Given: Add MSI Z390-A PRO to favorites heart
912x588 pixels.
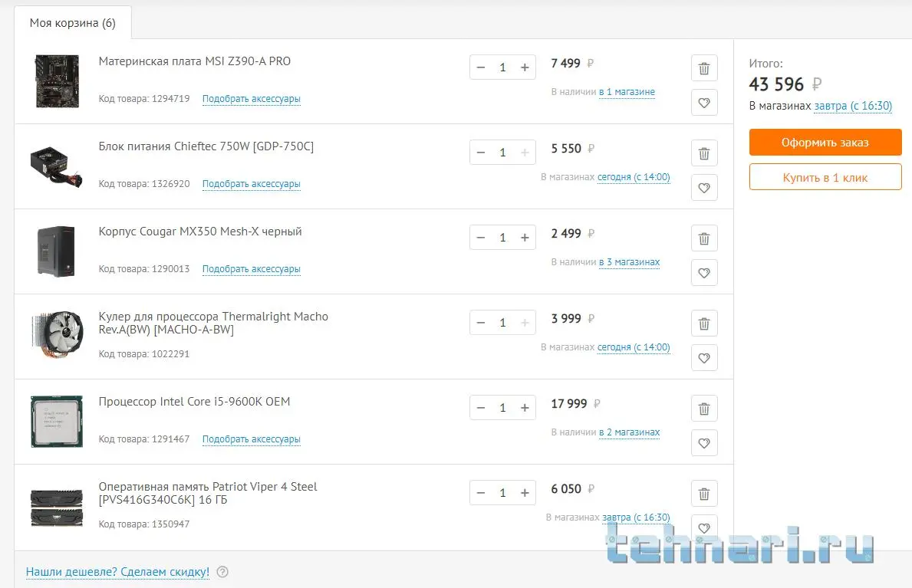Looking at the screenshot, I should 704,103.
